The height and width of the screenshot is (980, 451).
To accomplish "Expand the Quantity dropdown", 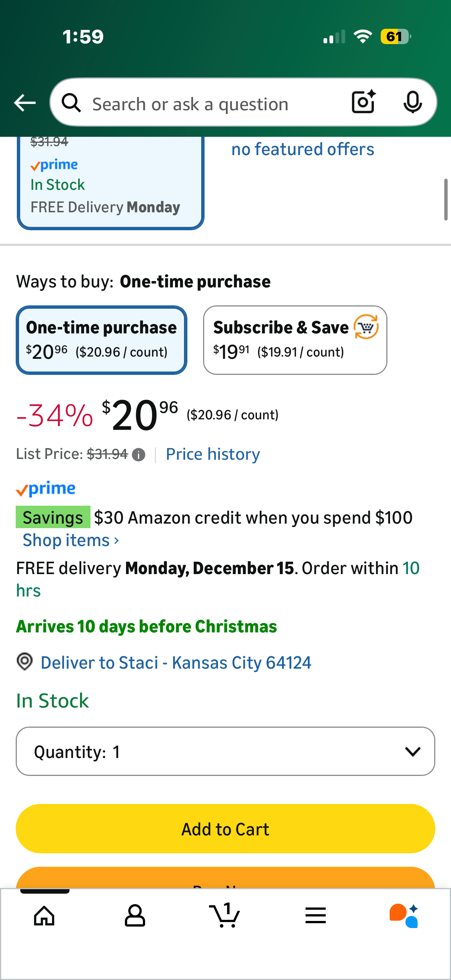I will point(225,751).
